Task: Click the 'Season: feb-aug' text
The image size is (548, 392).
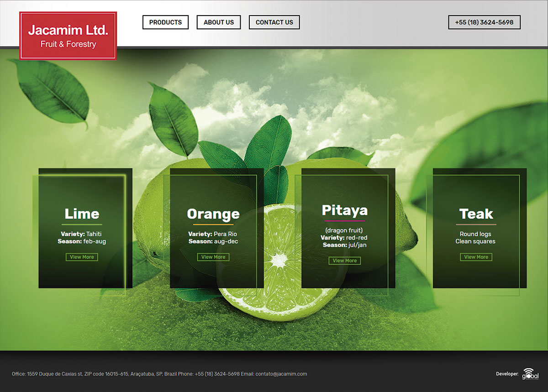Action: pyautogui.click(x=82, y=241)
